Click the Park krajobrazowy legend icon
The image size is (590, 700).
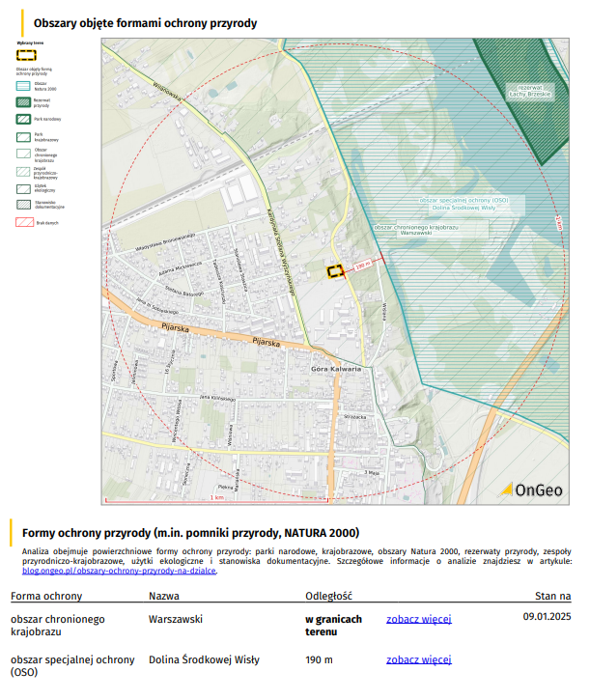pos(23,136)
